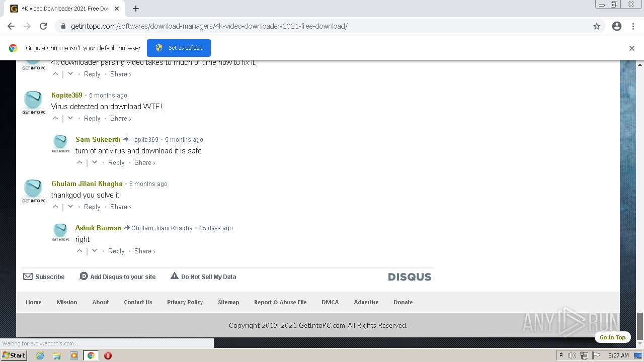644x362 pixels.
Task: Reply to Ashok Barman's comment
Action: [116, 251]
